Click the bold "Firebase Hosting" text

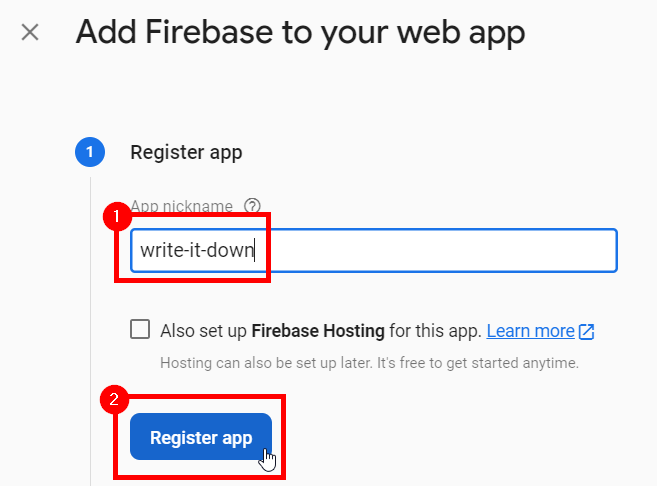click(x=314, y=331)
